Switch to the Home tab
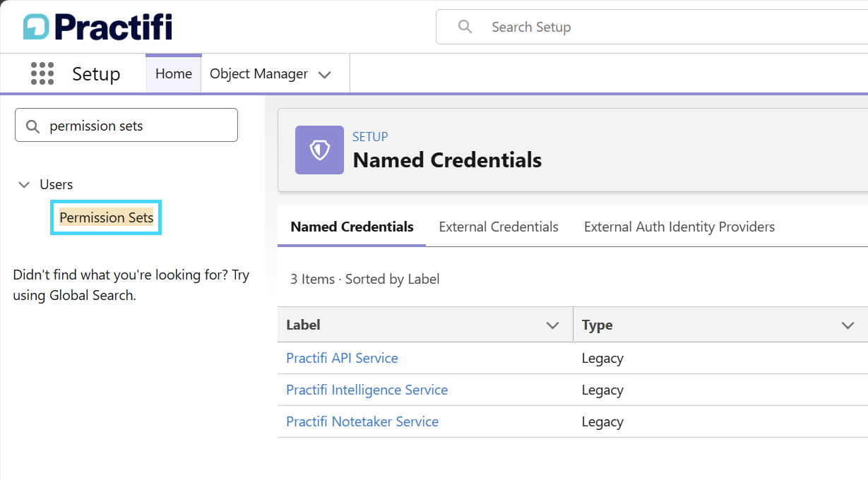This screenshot has height=480, width=868. [174, 73]
